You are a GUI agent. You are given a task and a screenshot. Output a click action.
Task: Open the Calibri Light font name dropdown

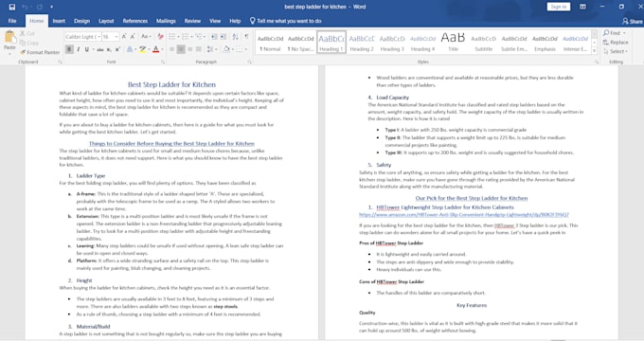99,37
